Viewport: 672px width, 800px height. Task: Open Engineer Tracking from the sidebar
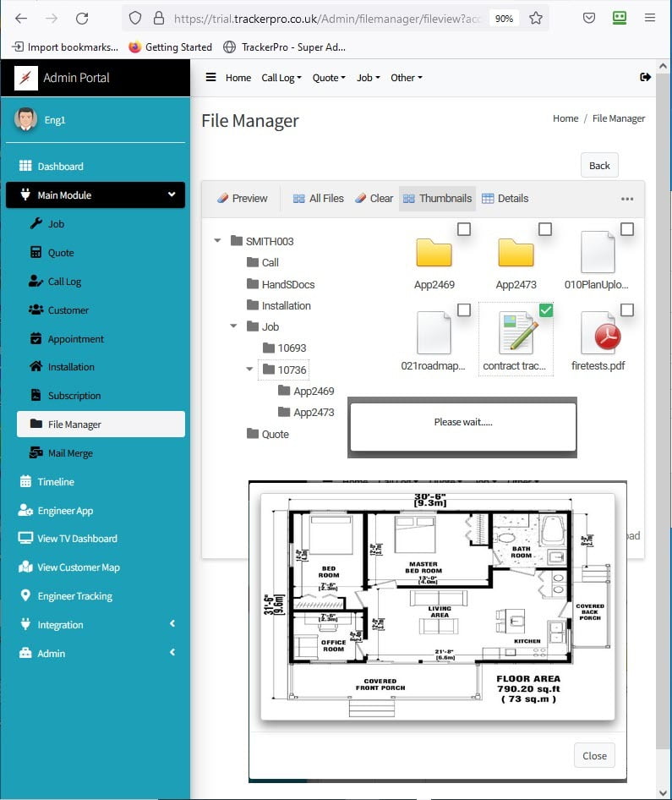pyautogui.click(x=74, y=596)
